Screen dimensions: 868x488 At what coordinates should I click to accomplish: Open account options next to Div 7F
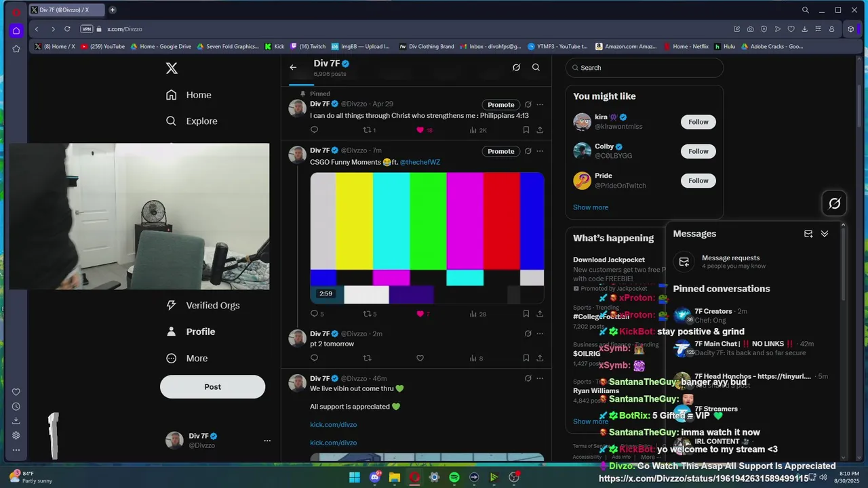267,441
